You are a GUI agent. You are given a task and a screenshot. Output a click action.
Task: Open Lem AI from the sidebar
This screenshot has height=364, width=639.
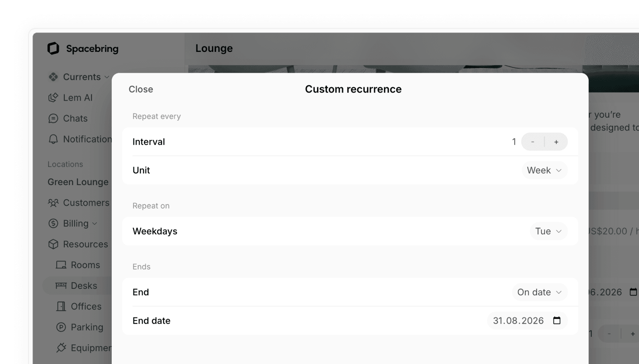coord(70,98)
